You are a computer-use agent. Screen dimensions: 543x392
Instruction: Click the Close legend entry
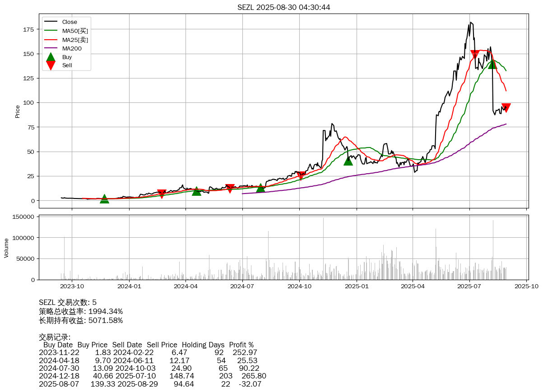click(x=70, y=22)
